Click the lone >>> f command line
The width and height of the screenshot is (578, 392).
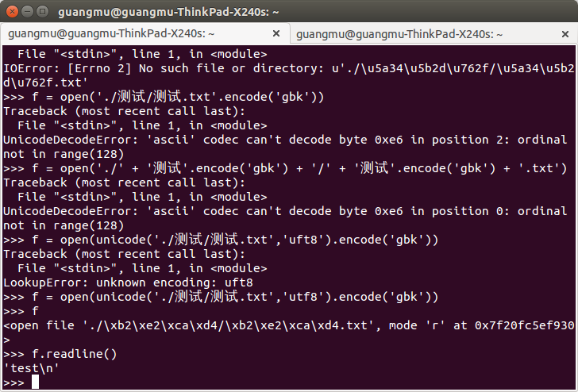click(x=21, y=311)
